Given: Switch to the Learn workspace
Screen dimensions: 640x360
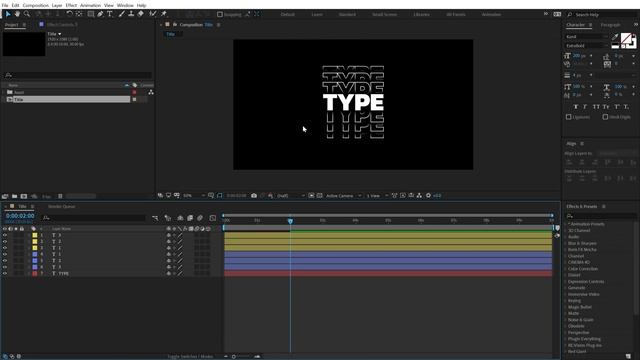Looking at the screenshot, I should [x=317, y=14].
